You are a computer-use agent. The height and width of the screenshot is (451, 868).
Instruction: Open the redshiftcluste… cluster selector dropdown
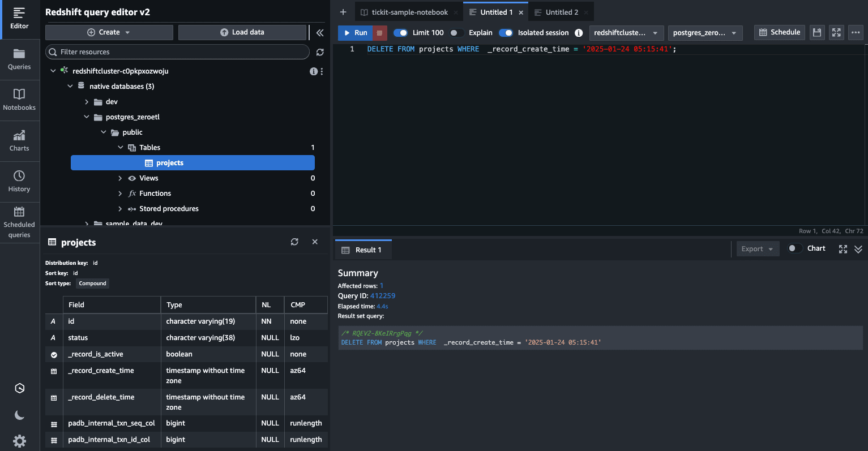coord(626,33)
